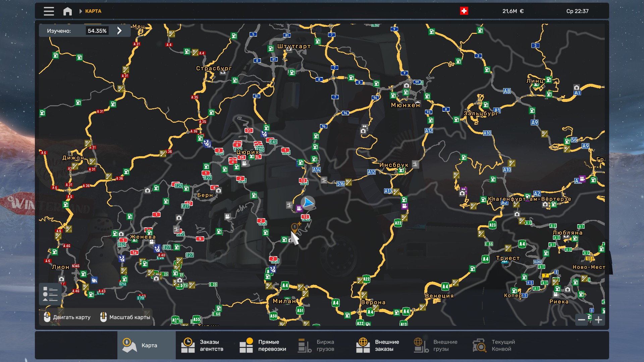
Task: Open the map legend list button
Action: [x=50, y=294]
